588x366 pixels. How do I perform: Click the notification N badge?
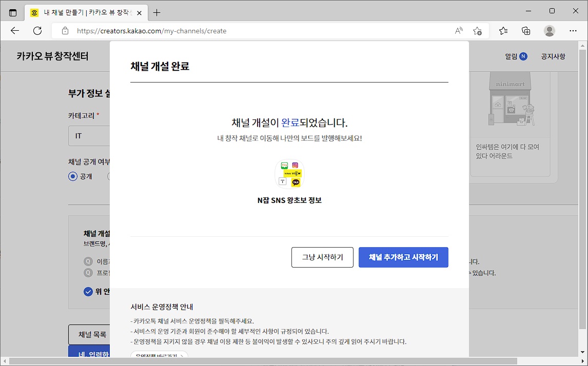click(x=523, y=56)
